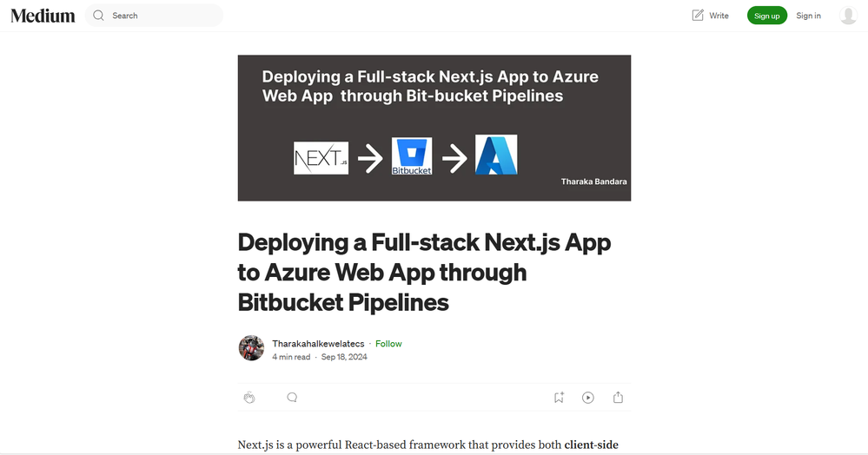Screen dimensions: 868x455
Task: Click the clap icon
Action: tap(249, 398)
